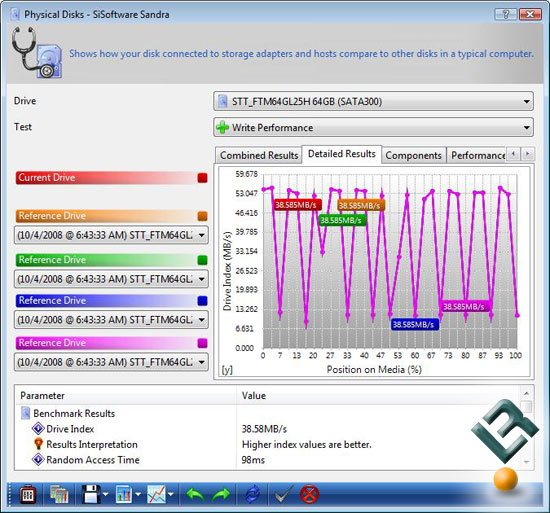
Task: Click the orange 38.585MB/s chart label
Action: [361, 205]
